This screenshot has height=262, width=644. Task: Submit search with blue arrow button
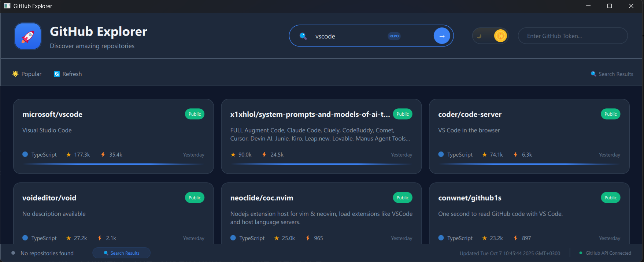442,36
